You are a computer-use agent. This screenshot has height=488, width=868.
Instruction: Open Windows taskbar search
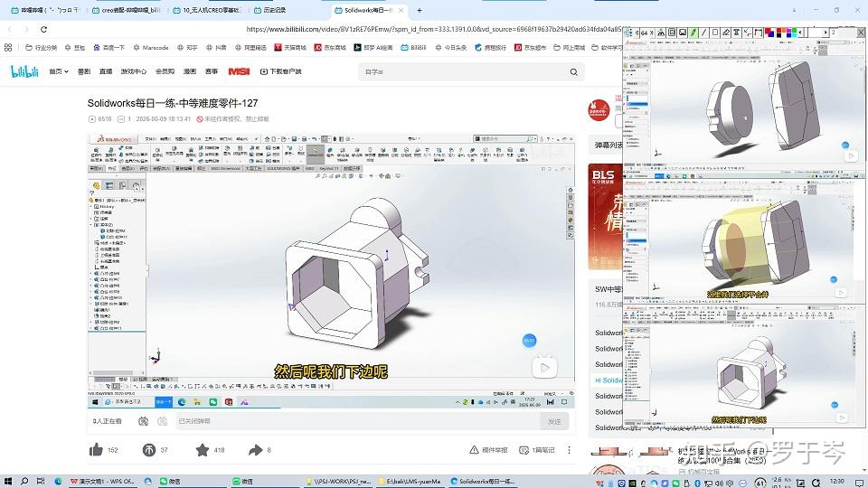pyautogui.click(x=24, y=482)
